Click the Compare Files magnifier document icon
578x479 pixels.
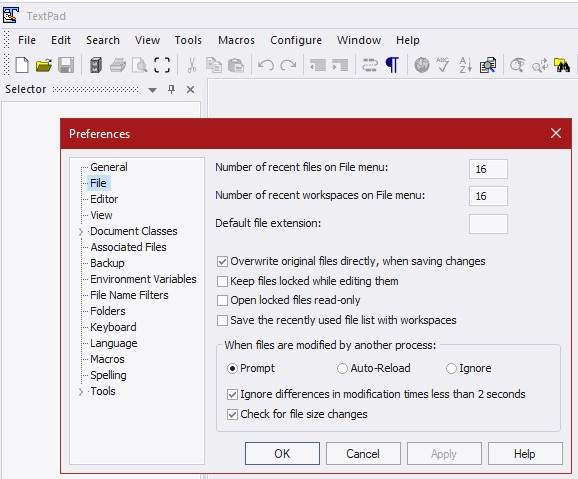[488, 65]
